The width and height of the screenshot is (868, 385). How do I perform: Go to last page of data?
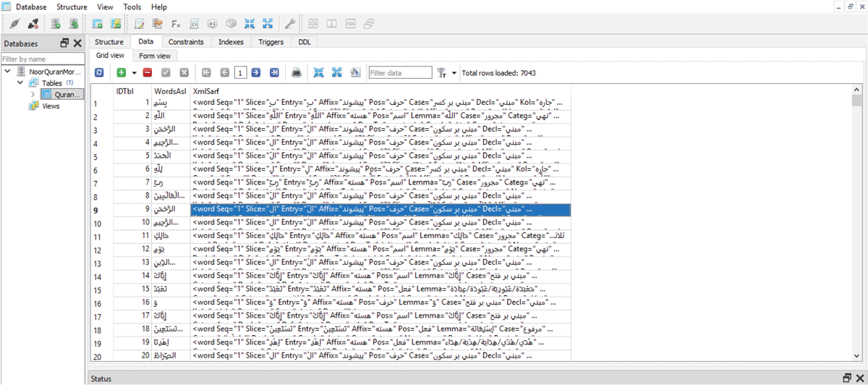tap(274, 72)
